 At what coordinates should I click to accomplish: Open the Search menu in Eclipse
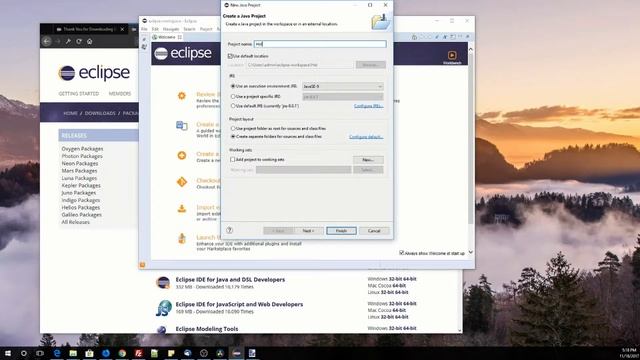point(189,29)
